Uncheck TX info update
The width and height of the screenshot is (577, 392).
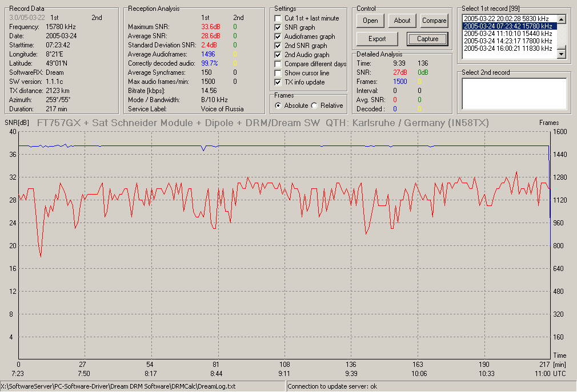278,82
